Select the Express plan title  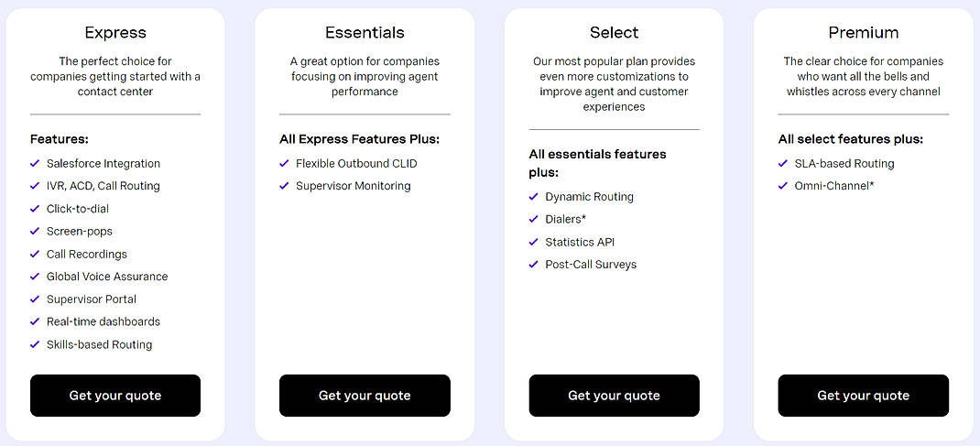[x=115, y=33]
